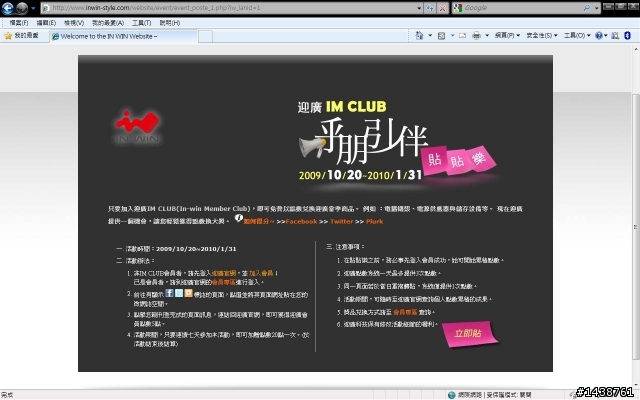Screen dimensions: 640x400
Task: Click the 2009/10/20~2010/1/31 banner date text
Action: click(x=360, y=175)
